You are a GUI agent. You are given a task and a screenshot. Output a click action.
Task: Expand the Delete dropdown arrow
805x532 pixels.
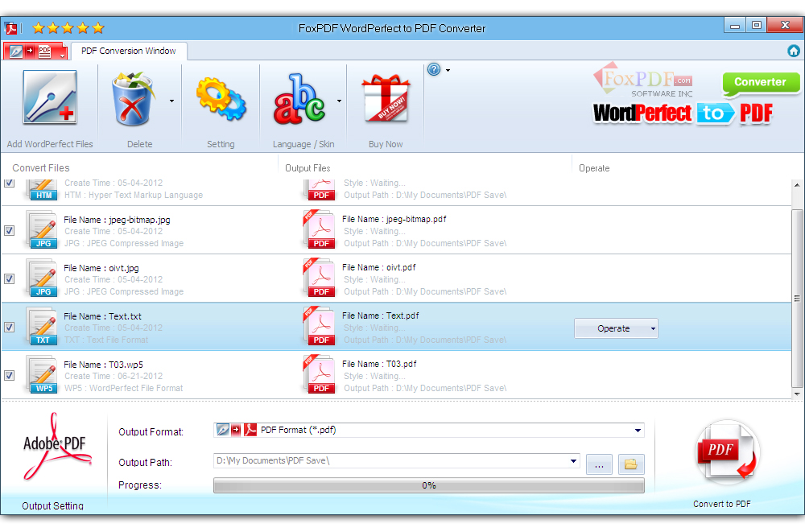[171, 101]
